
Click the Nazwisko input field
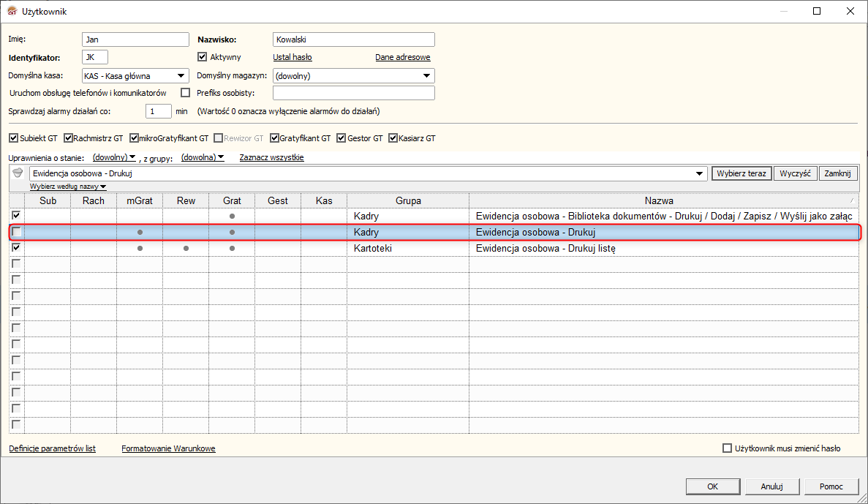coord(354,40)
